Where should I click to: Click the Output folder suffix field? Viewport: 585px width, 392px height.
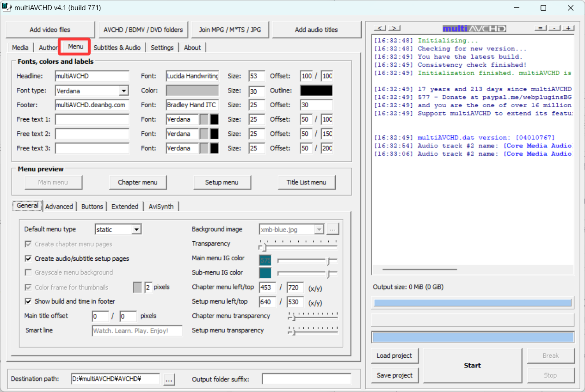(307, 380)
